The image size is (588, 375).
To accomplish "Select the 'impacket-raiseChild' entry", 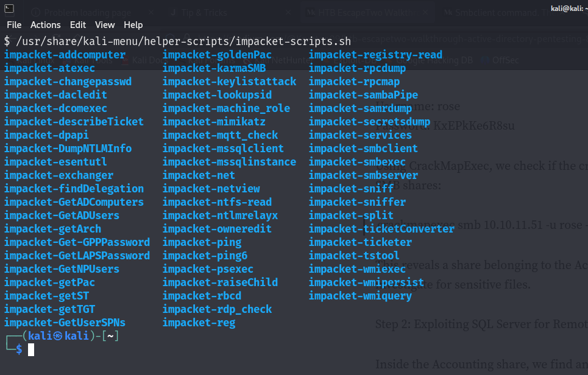I will pyautogui.click(x=220, y=282).
